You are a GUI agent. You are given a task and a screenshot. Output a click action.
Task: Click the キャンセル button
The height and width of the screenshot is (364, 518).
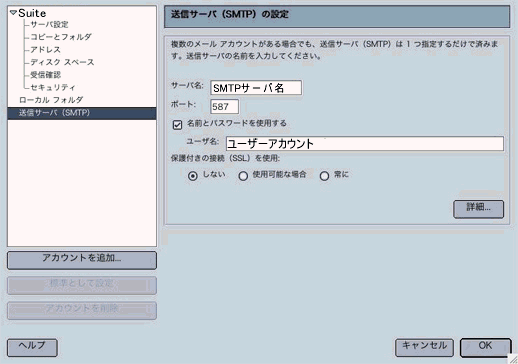pos(424,348)
